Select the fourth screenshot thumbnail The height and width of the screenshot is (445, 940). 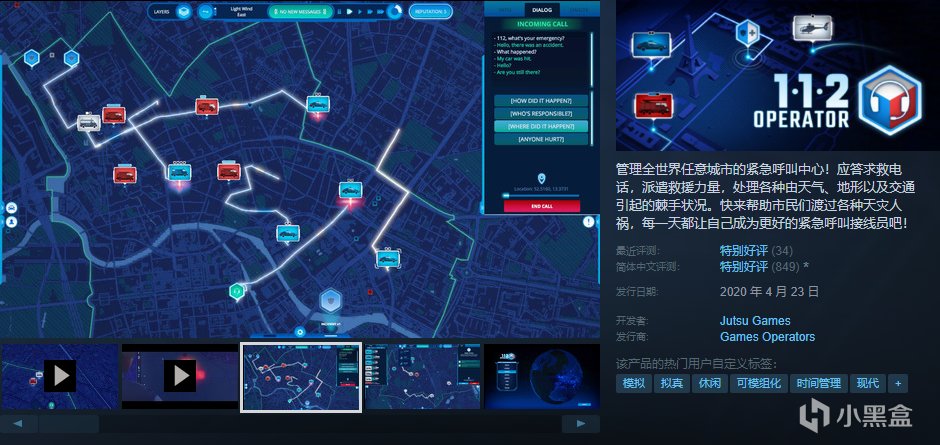point(423,376)
